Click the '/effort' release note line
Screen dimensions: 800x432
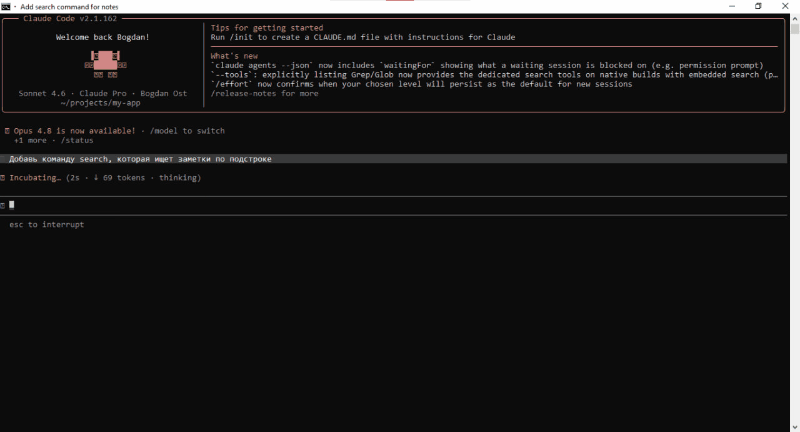[x=421, y=84]
